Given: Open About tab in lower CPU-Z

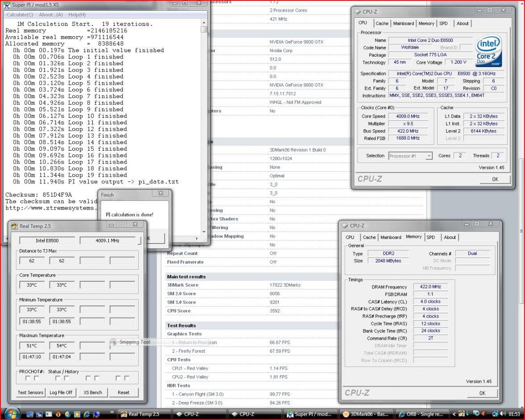Looking at the screenshot, I should [x=450, y=237].
